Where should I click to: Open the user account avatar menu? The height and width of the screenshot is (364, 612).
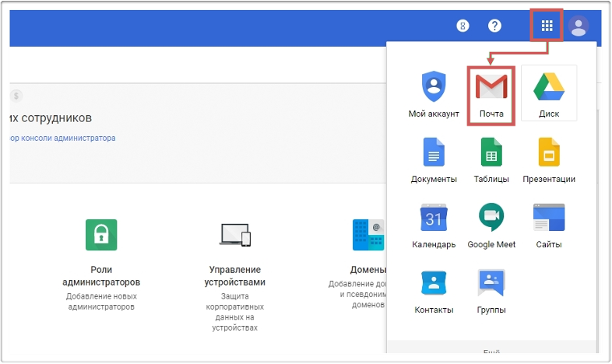pos(578,26)
